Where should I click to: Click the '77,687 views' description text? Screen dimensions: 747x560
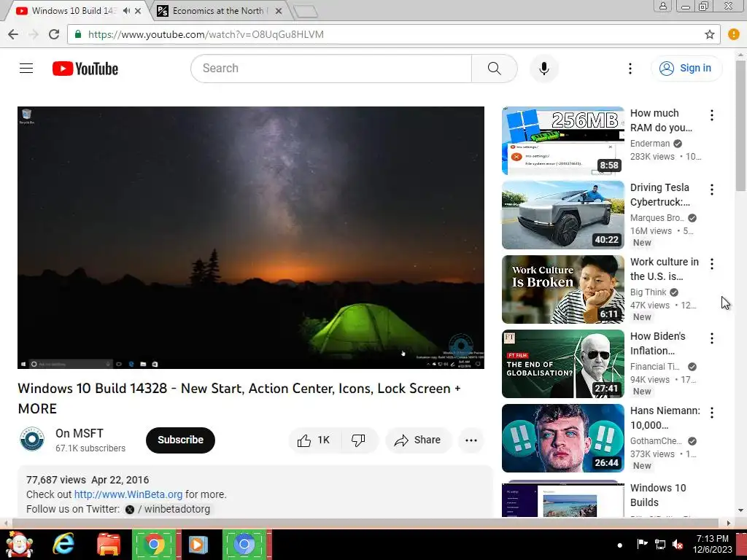coord(55,480)
